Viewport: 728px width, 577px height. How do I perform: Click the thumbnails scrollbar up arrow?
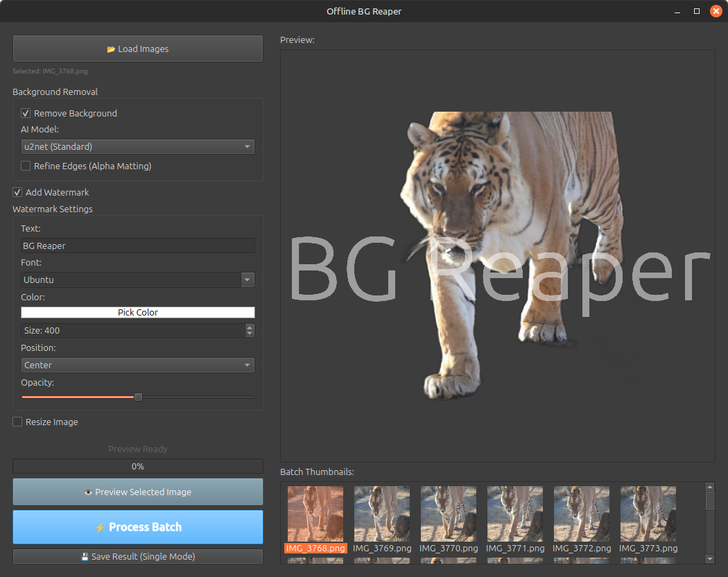[x=710, y=487]
